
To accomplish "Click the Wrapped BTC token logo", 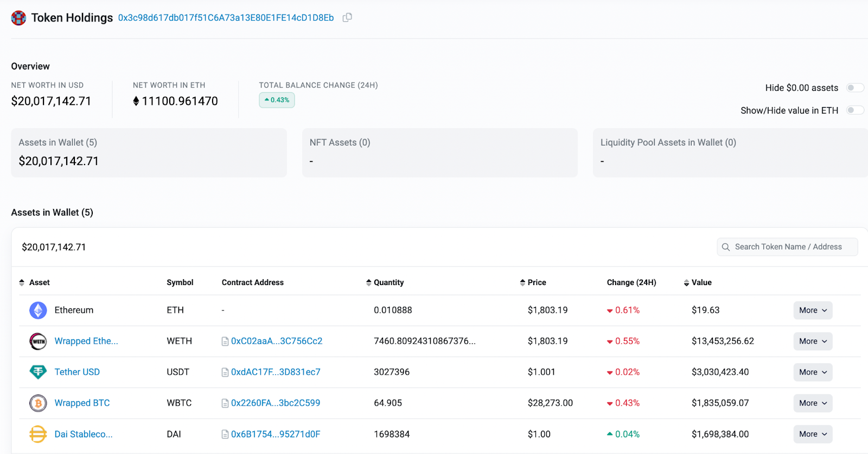I will click(x=38, y=403).
